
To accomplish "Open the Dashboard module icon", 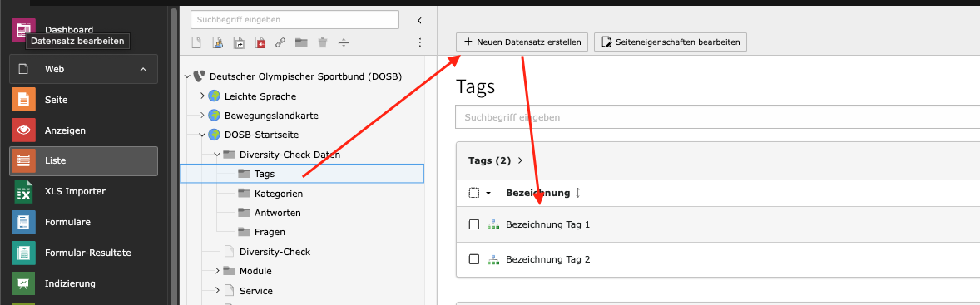I will [x=24, y=30].
